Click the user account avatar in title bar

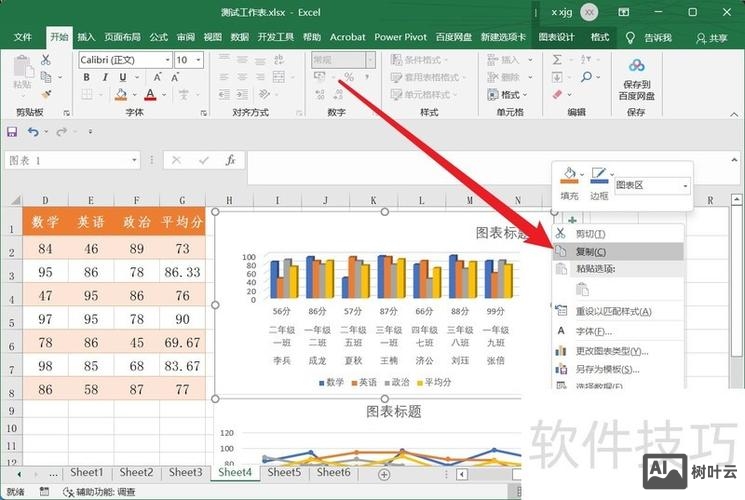tap(589, 12)
